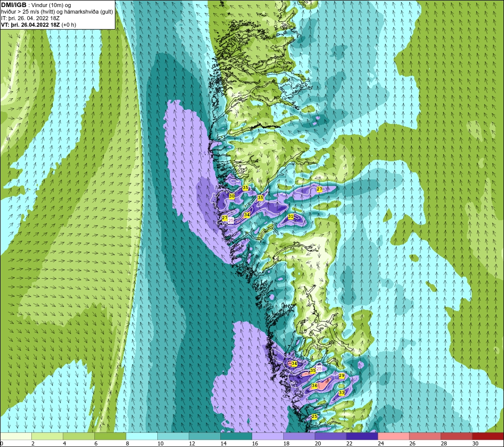
Task: Click the '(+0 h)' forecast offset text
Action: pyautogui.click(x=69, y=25)
